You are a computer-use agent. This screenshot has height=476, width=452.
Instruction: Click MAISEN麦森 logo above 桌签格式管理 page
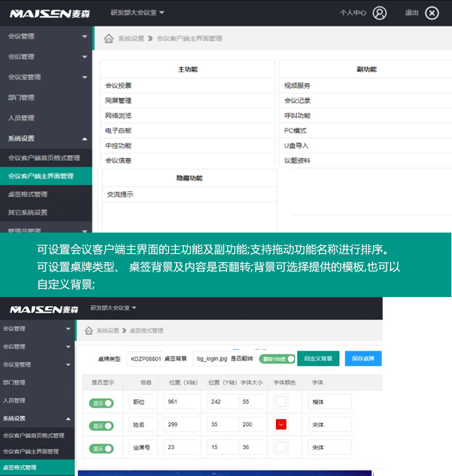[x=43, y=309]
